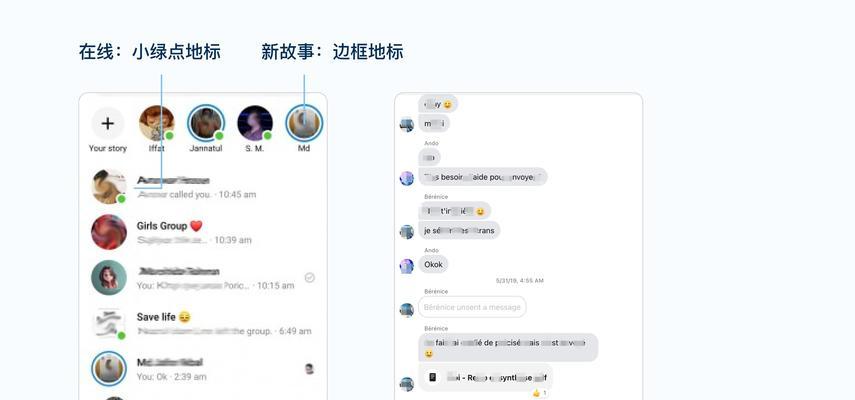
Task: Select the 'Bérénice unsent a message' bubble
Action: (472, 307)
